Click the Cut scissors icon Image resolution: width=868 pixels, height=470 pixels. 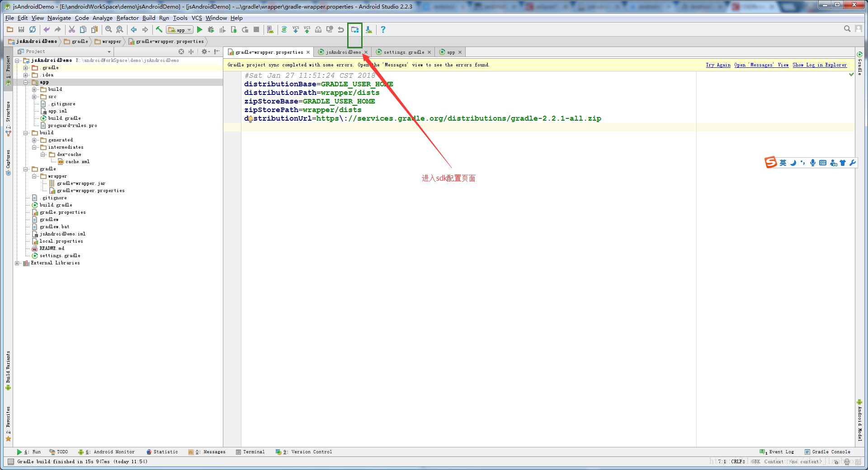coord(72,29)
